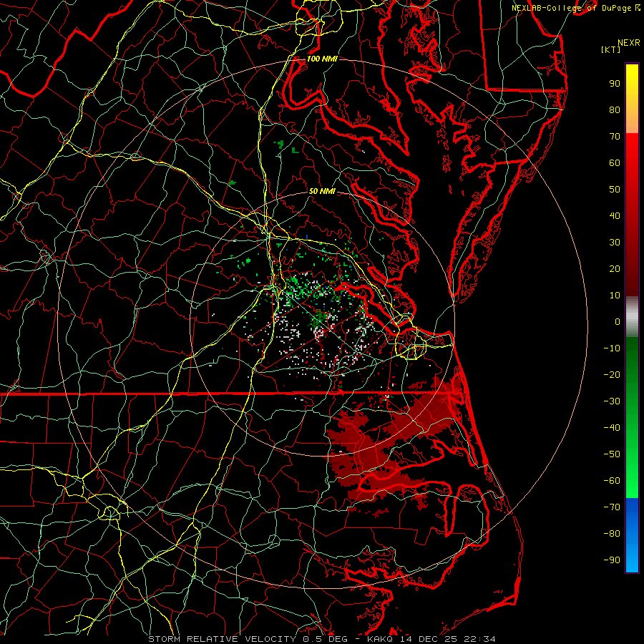Click the large dark-red outbound velocity echo region

click(394, 444)
